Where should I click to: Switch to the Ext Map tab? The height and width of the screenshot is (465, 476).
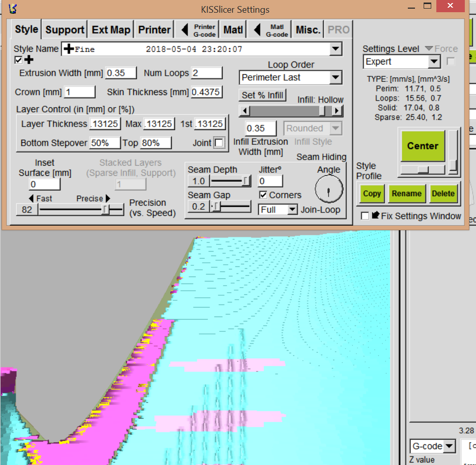pos(111,29)
